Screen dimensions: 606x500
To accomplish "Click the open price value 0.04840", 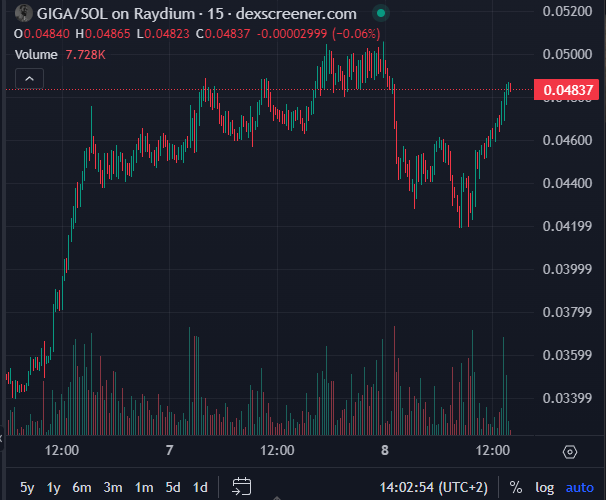I will [x=46, y=34].
